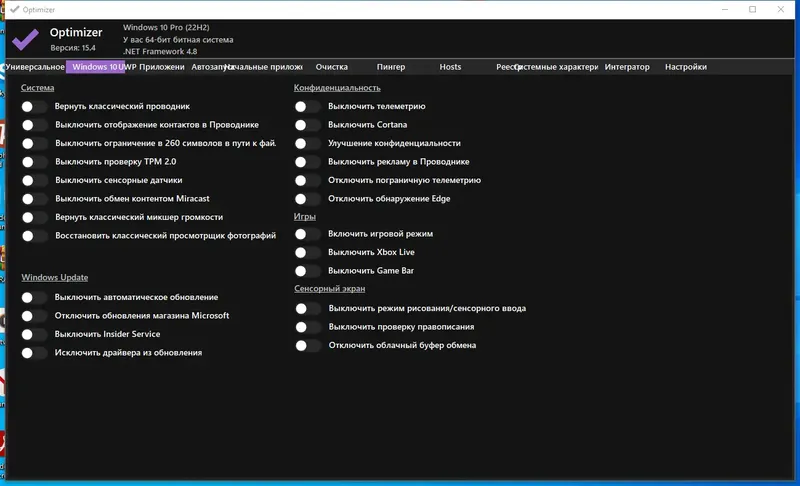The image size is (800, 486).
Task: Click '.NET Framework 4.8' info text
Action: click(x=160, y=52)
